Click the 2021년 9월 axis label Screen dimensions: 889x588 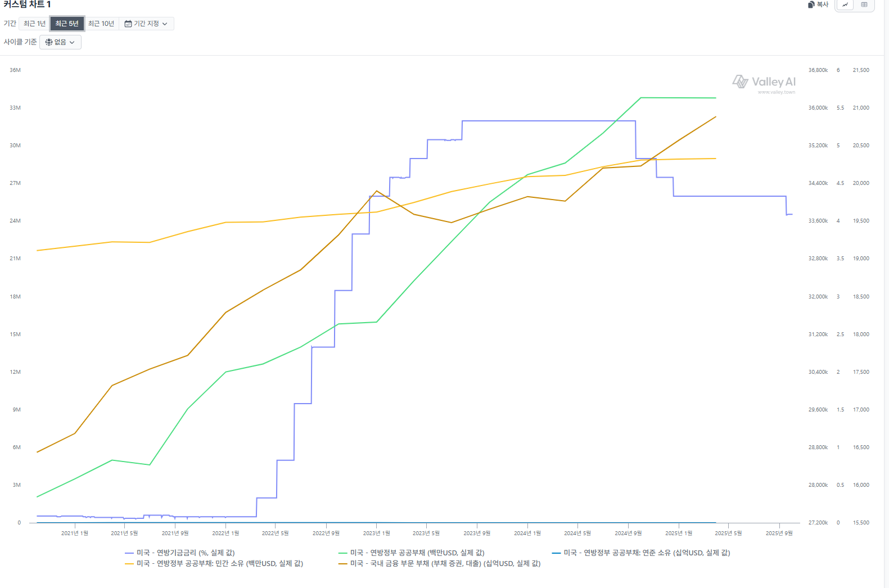point(175,533)
